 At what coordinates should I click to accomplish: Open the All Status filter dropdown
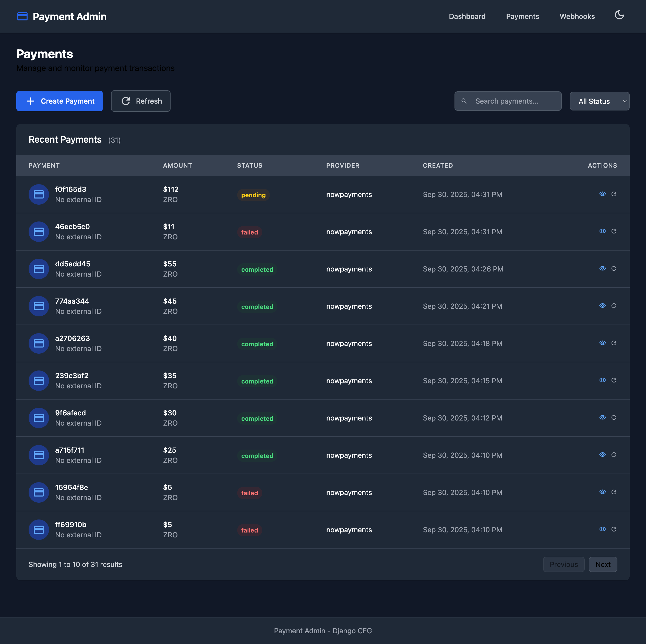(x=600, y=101)
